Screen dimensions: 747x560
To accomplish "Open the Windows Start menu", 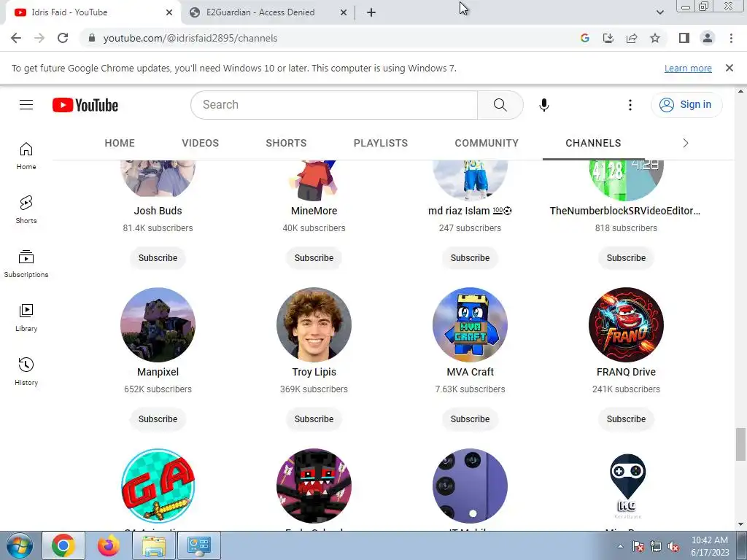I will pyautogui.click(x=19, y=545).
